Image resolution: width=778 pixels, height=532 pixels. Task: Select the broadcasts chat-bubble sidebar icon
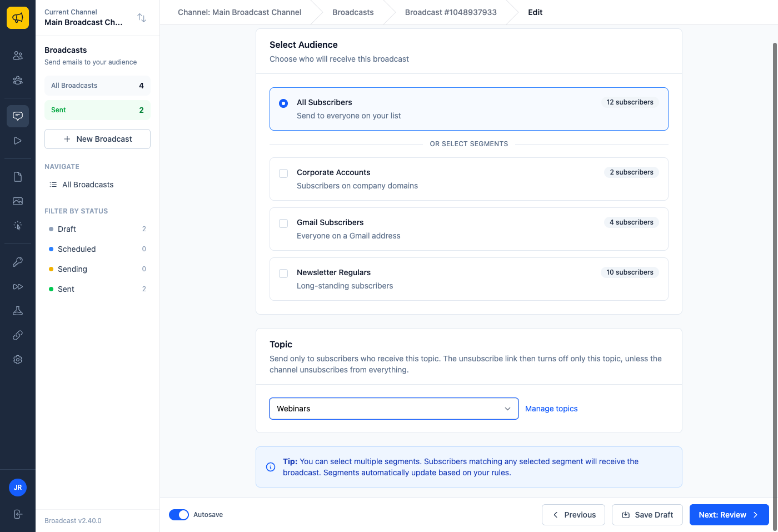click(x=18, y=116)
